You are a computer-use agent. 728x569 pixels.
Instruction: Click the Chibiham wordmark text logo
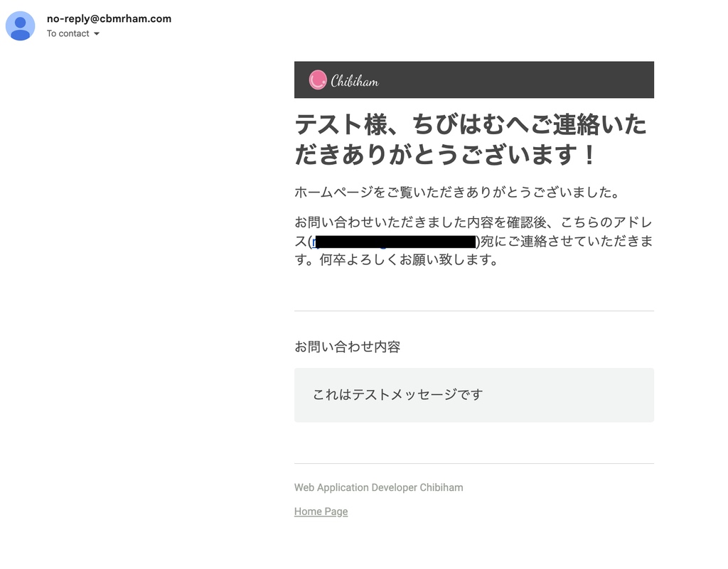click(354, 80)
